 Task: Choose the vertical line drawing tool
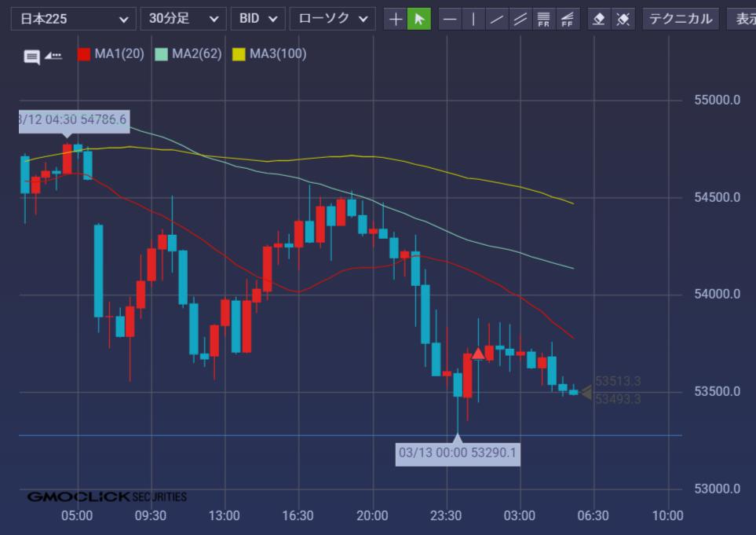473,19
